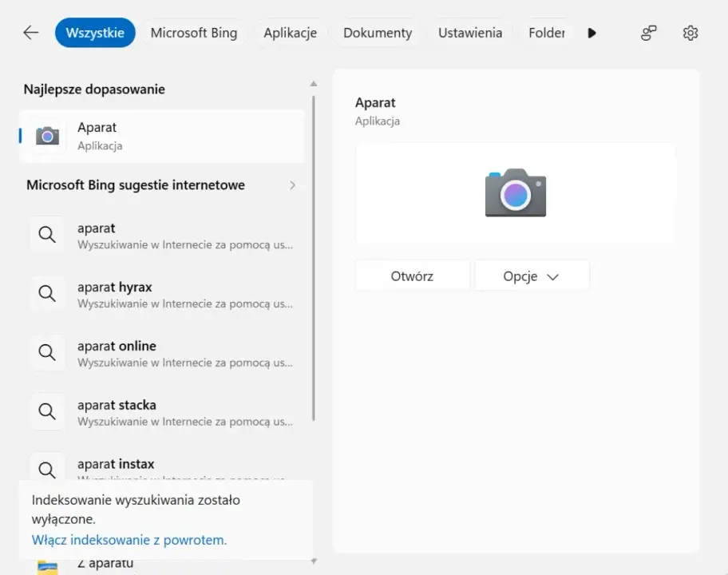Image resolution: width=728 pixels, height=575 pixels.
Task: Click the small Aparat camera icon in results
Action: point(47,136)
